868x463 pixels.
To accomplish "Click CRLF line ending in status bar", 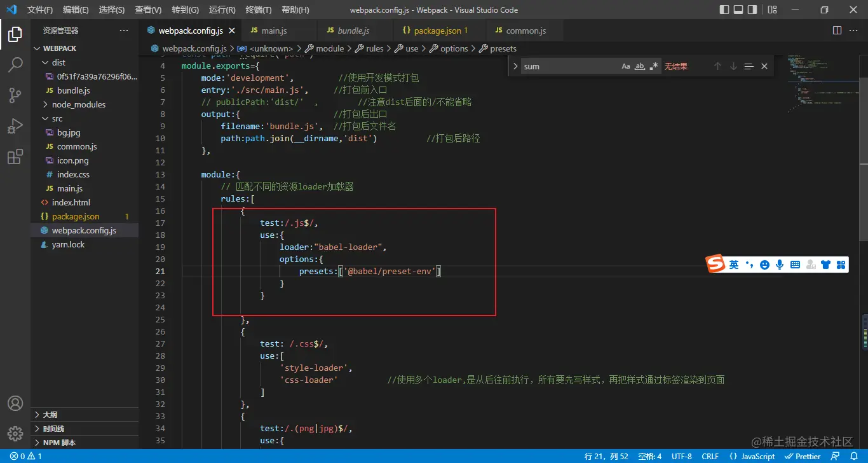I will point(710,456).
